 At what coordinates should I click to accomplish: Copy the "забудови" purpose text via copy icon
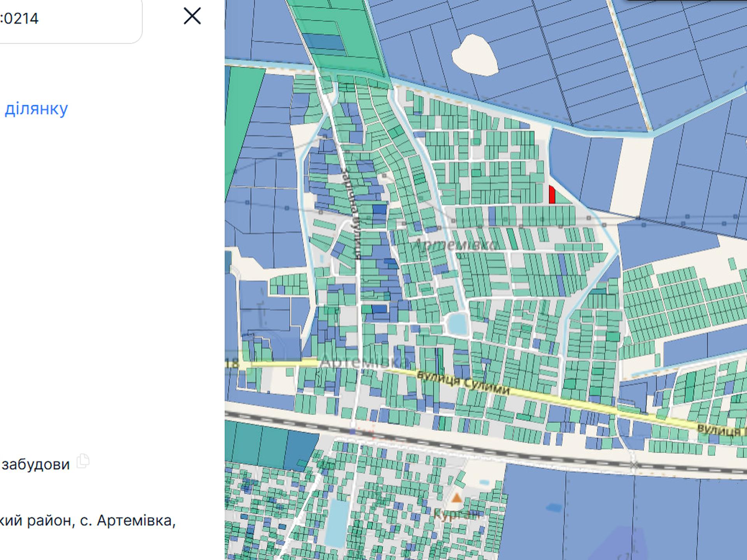point(83,461)
